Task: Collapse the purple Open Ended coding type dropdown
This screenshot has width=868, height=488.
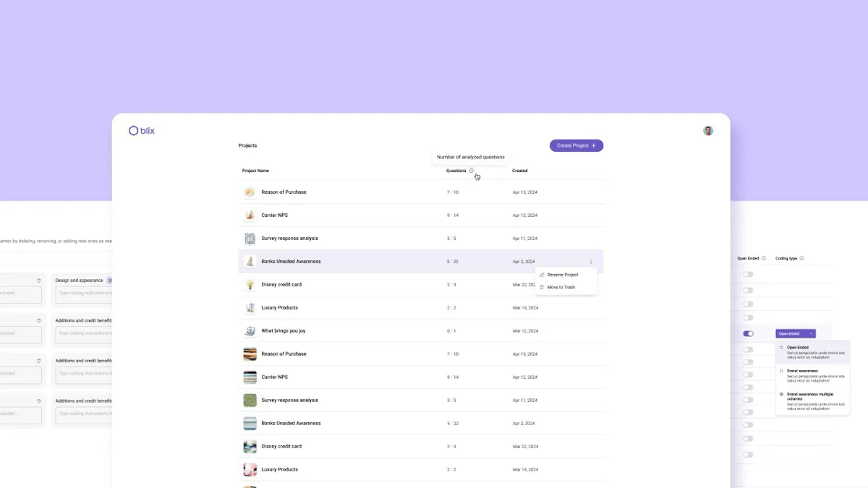Action: tap(796, 334)
